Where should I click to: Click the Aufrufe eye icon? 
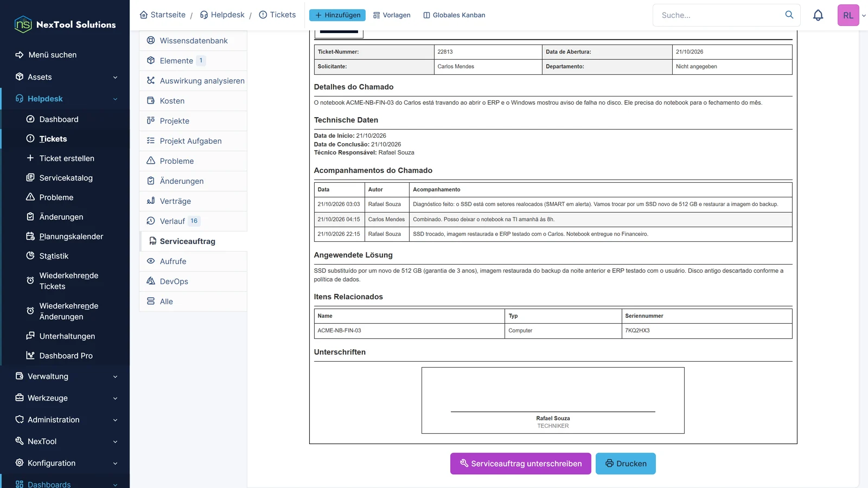tap(151, 261)
